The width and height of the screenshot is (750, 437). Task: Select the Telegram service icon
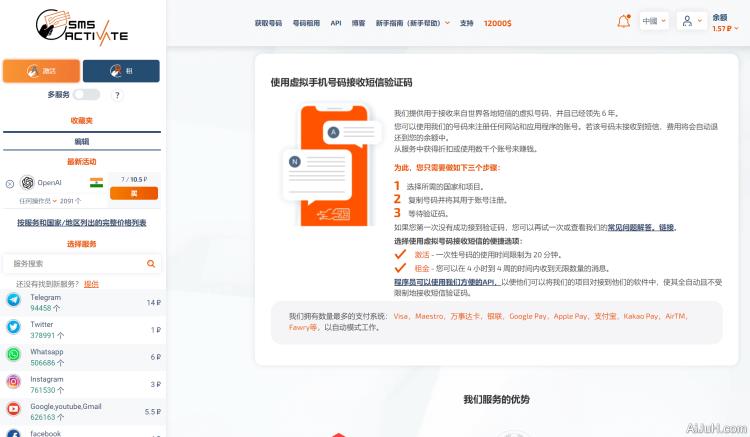[14, 300]
